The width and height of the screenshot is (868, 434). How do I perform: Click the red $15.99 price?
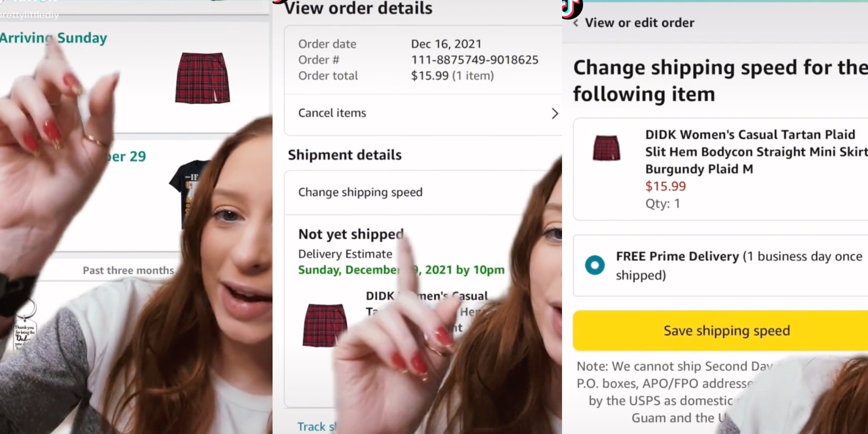click(x=665, y=186)
